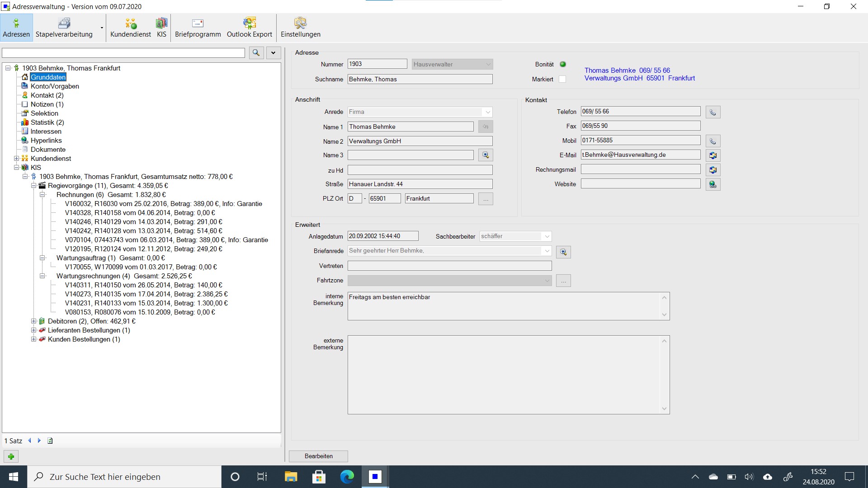
Task: Click the green Bonität indicator
Action: pos(563,64)
